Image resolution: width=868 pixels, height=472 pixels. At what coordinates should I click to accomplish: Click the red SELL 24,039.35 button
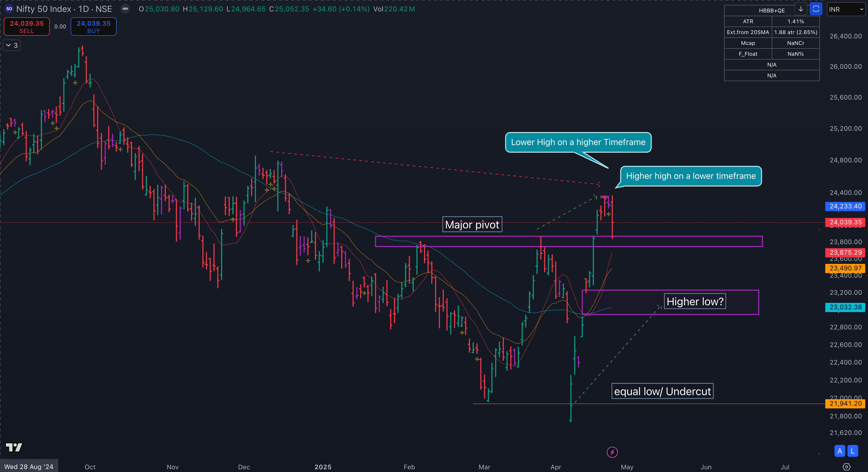[27, 27]
